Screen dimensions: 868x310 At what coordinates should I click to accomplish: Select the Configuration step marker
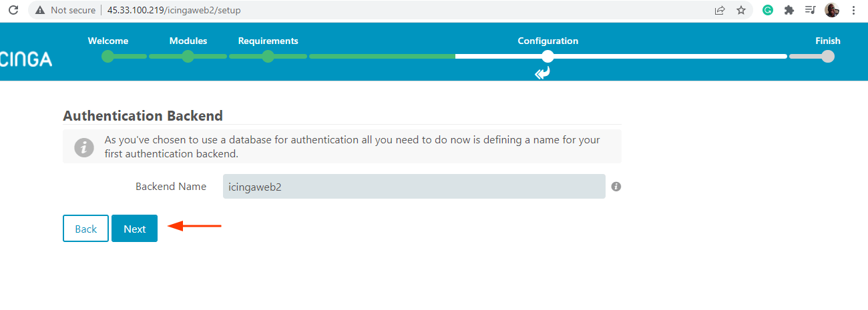(548, 57)
